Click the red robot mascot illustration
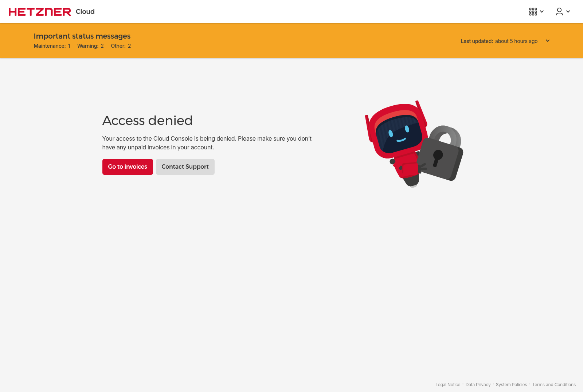The width and height of the screenshot is (583, 392). pos(396,138)
